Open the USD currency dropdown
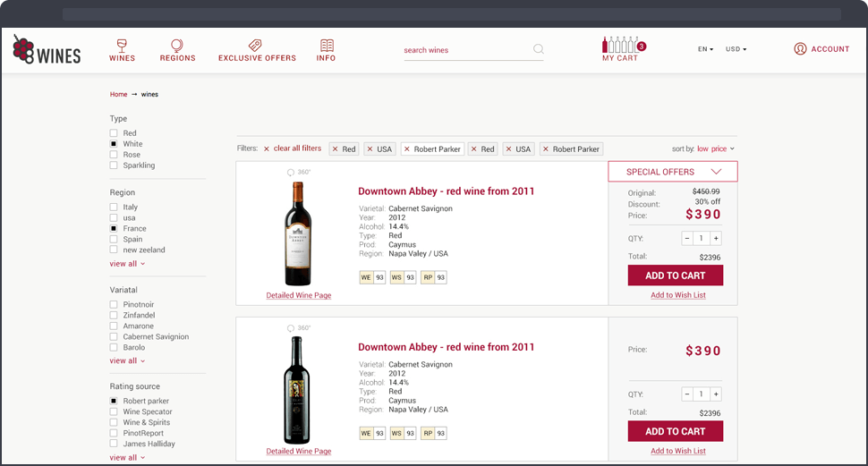 coord(736,49)
